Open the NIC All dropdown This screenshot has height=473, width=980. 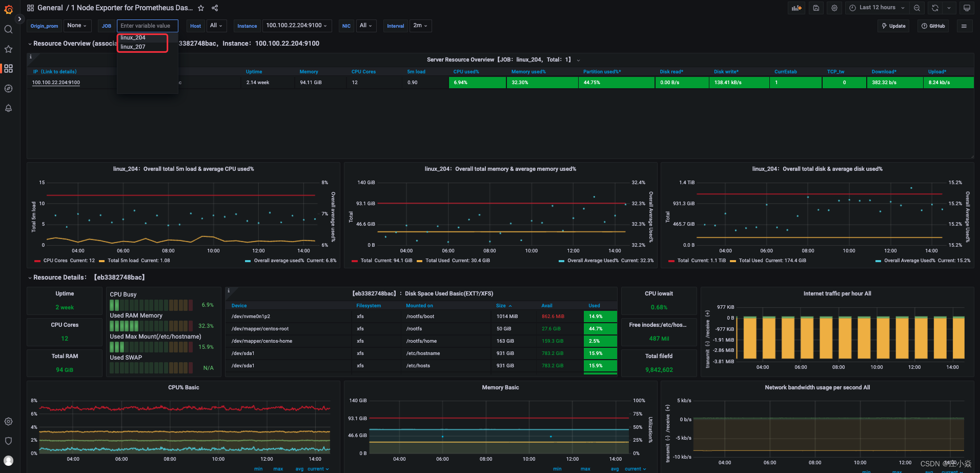click(366, 26)
